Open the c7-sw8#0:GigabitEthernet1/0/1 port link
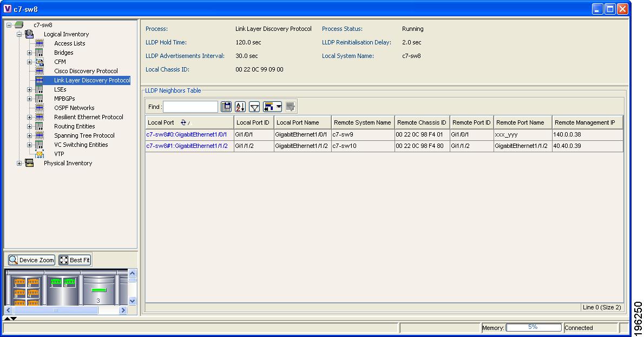 (x=187, y=134)
